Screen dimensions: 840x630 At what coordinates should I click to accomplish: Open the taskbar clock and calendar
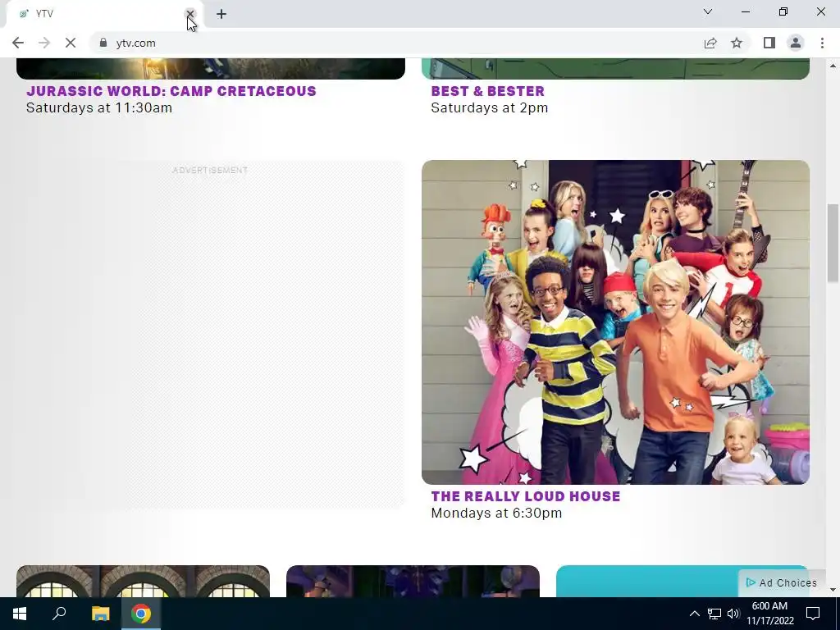[x=769, y=614]
